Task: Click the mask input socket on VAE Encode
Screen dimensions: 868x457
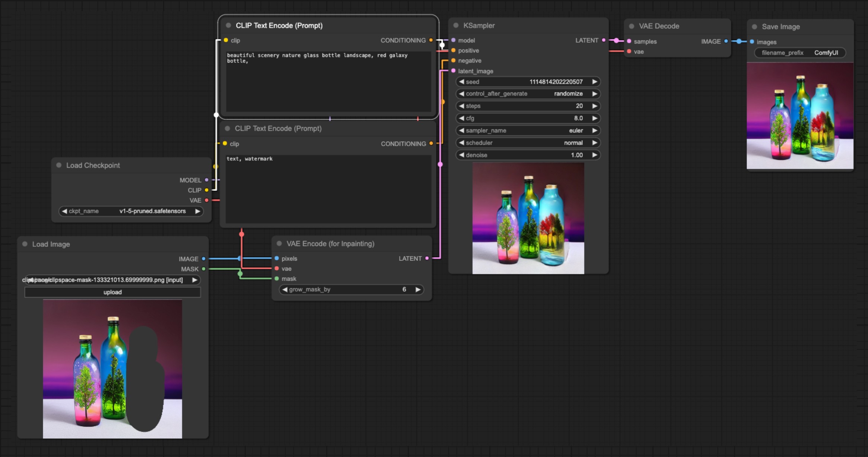Action: [x=277, y=278]
